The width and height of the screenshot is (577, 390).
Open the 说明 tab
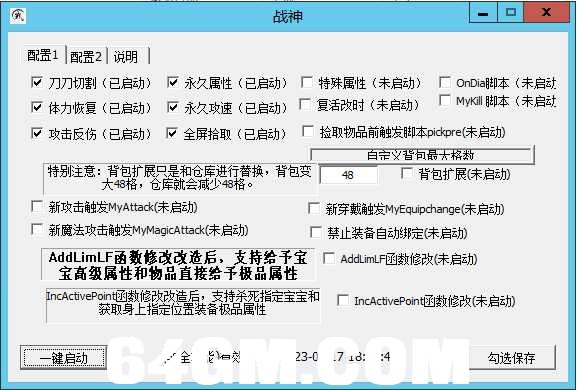click(x=126, y=57)
